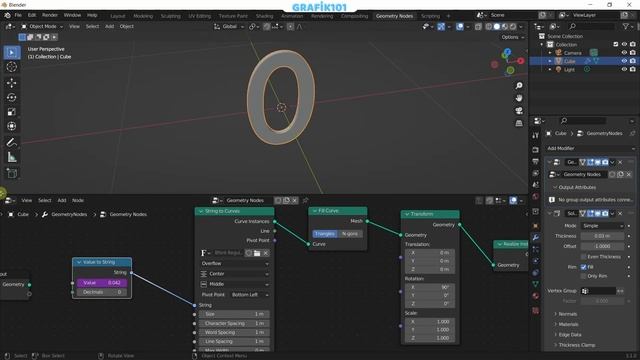The width and height of the screenshot is (640, 360).
Task: Switch to the Geometry Nodes workspace tab
Action: point(394,16)
